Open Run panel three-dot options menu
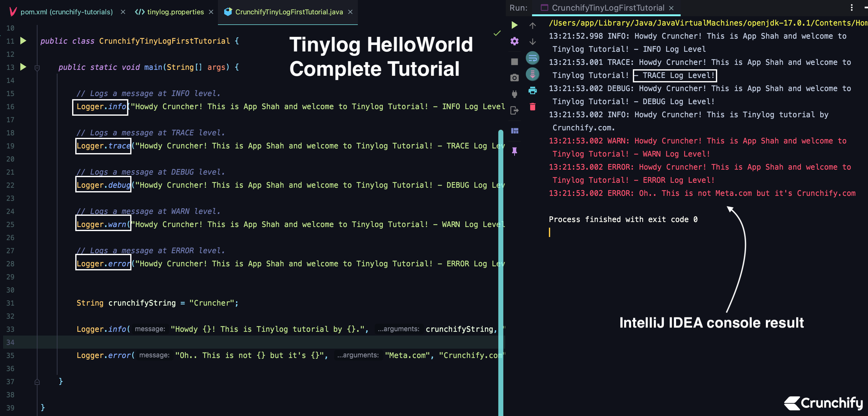Screen dimensions: 868x416 [x=851, y=7]
